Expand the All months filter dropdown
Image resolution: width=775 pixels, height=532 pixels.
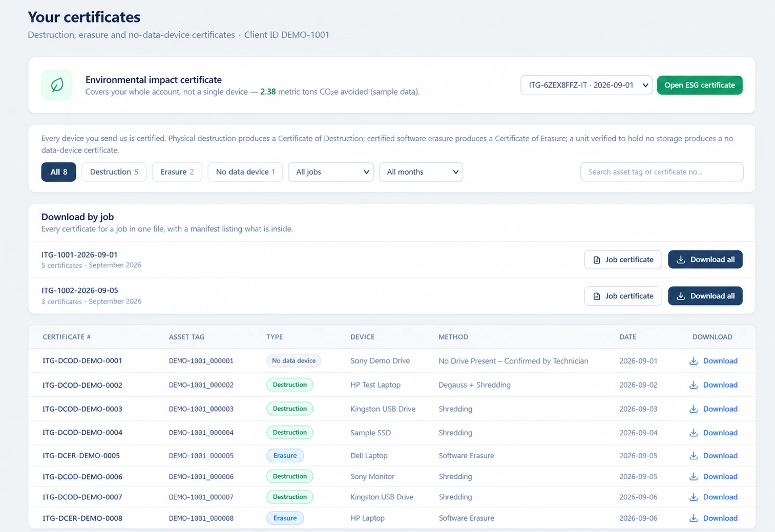pyautogui.click(x=421, y=172)
